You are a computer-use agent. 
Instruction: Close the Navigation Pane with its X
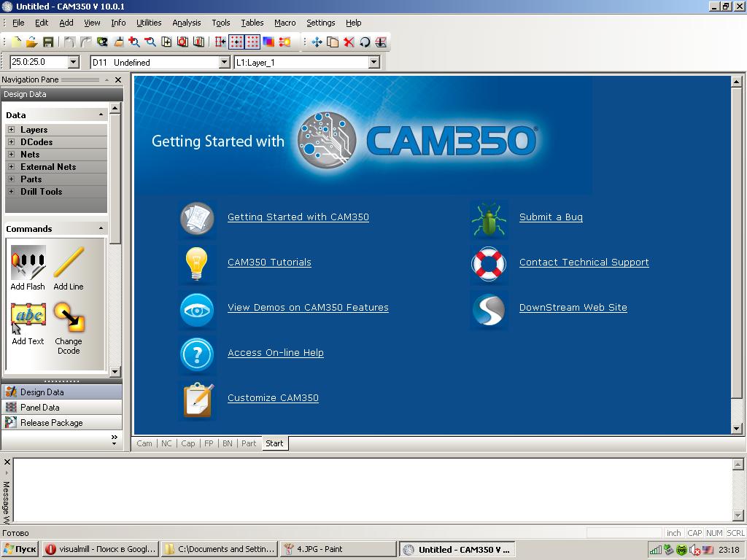point(118,79)
